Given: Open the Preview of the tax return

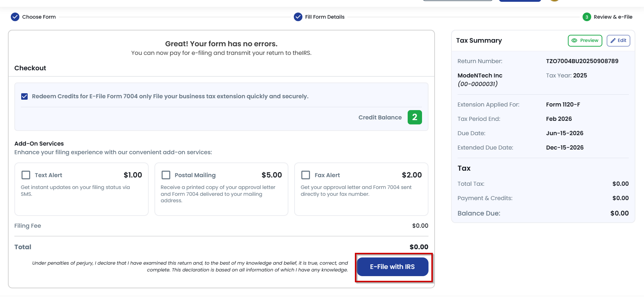Looking at the screenshot, I should pyautogui.click(x=585, y=41).
